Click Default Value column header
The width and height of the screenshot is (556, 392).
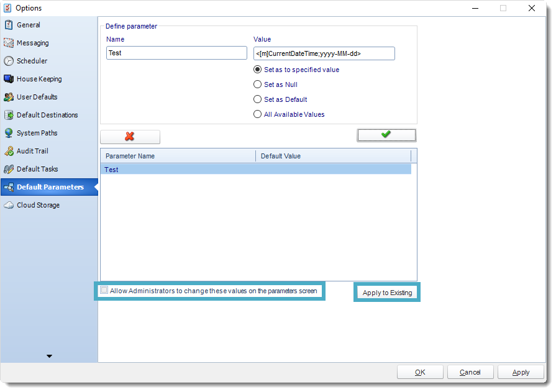334,156
